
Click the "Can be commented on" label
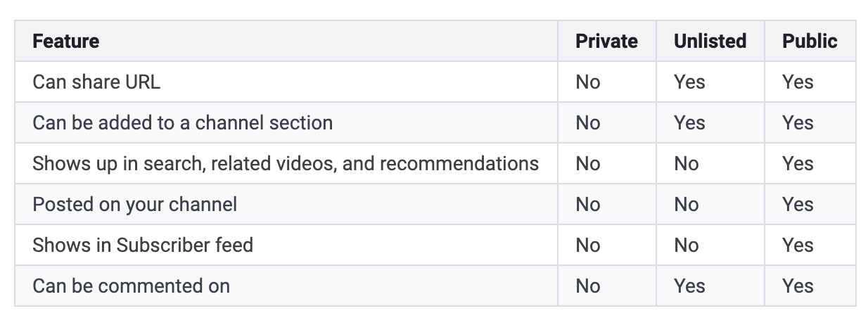click(131, 286)
